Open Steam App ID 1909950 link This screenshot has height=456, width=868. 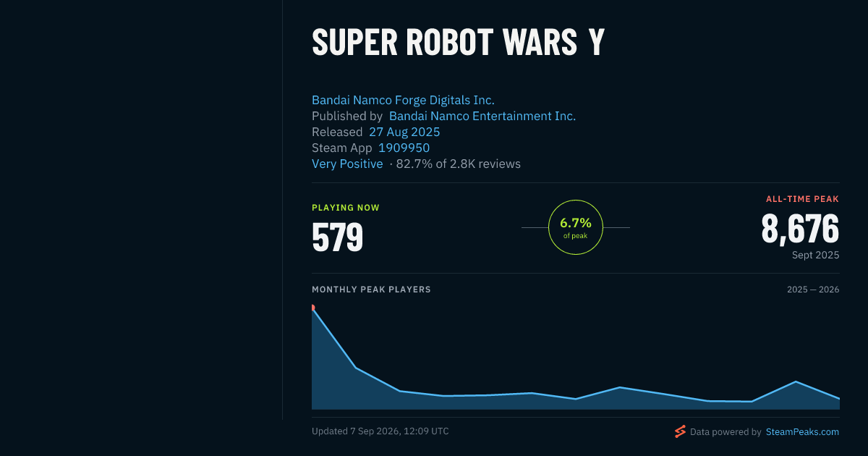[404, 148]
